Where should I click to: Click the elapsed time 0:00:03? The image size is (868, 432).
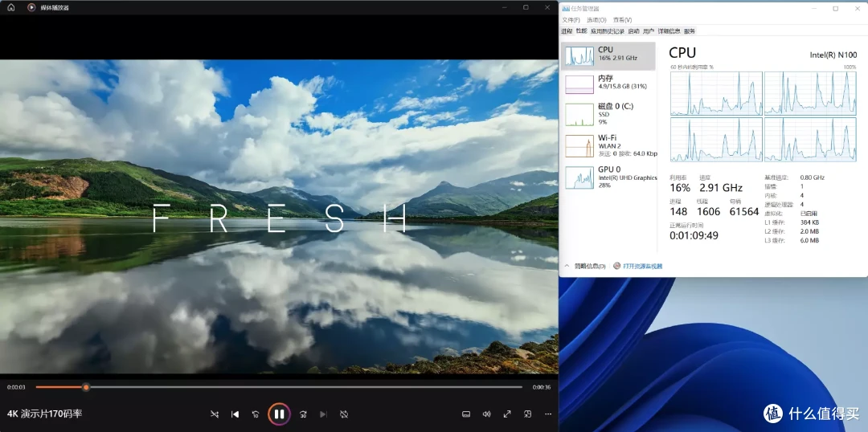(14, 387)
